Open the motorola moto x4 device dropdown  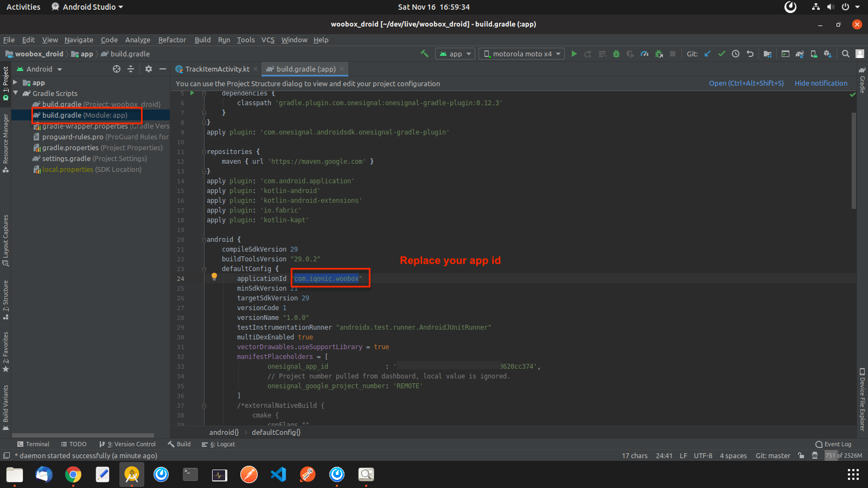click(x=521, y=54)
